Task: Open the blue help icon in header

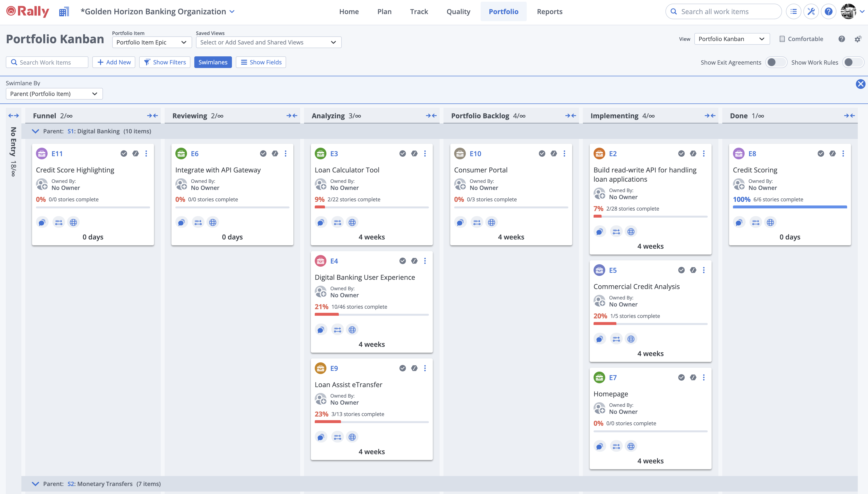Action: coord(828,11)
